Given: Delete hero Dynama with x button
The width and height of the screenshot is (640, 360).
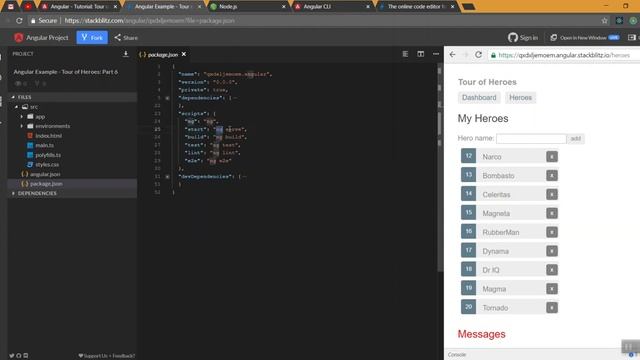Looking at the screenshot, I should [x=552, y=251].
